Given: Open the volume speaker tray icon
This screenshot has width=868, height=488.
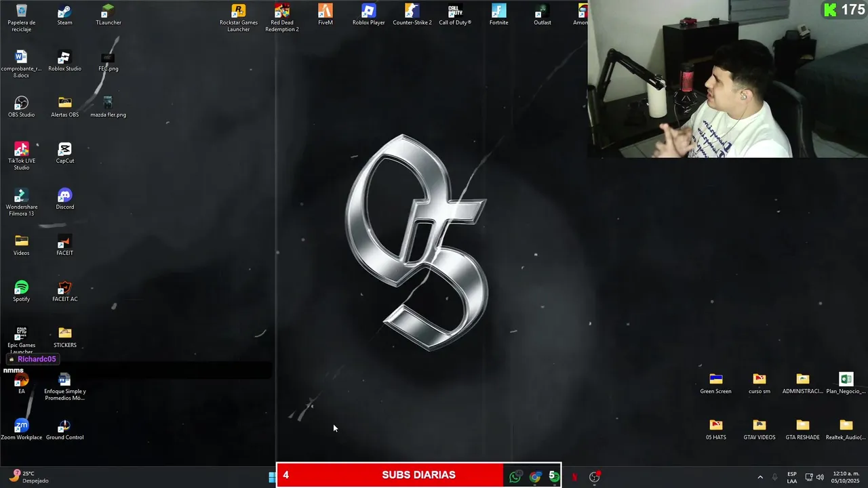Looking at the screenshot, I should point(820,477).
